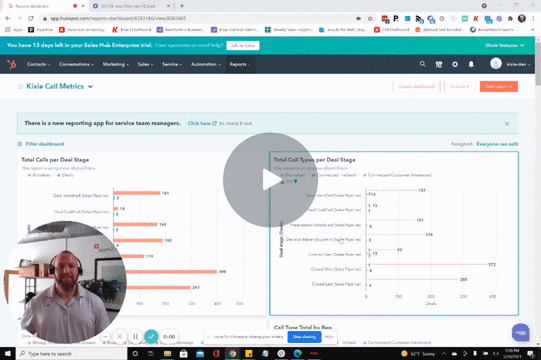This screenshot has width=541, height=360.
Task: Toggle the Deals legend item
Action: (65, 175)
